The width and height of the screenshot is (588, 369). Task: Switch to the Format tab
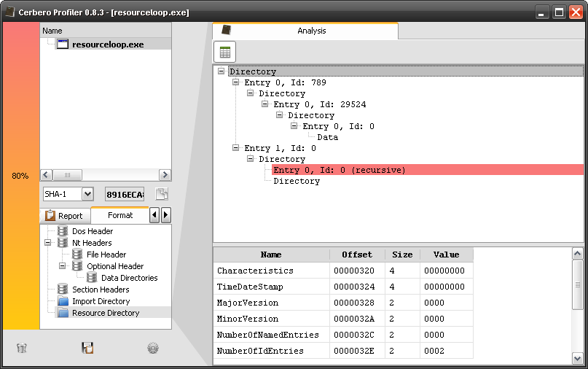point(120,215)
